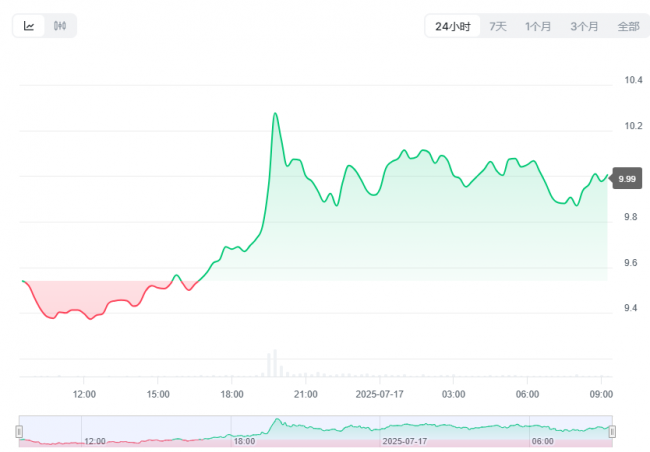
Task: Click the 06:00 marker in navigator strip
Action: [543, 441]
